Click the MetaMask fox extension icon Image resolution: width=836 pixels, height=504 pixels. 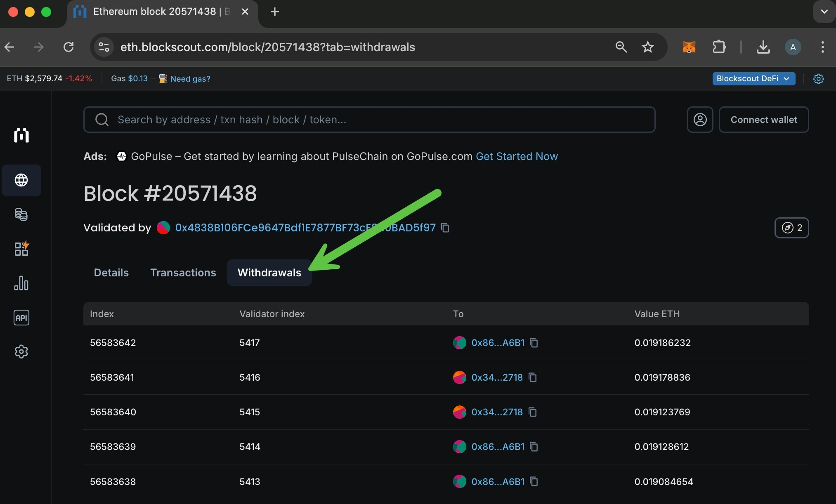pos(689,47)
